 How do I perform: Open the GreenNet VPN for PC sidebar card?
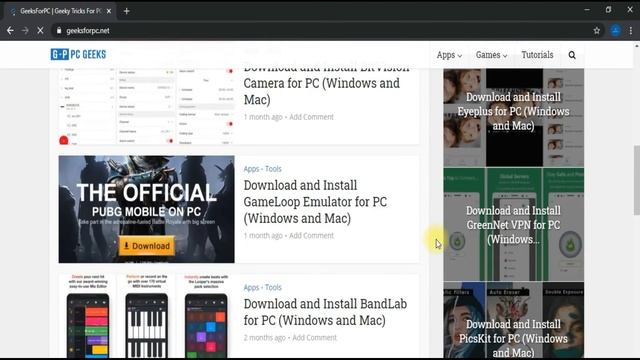point(513,224)
